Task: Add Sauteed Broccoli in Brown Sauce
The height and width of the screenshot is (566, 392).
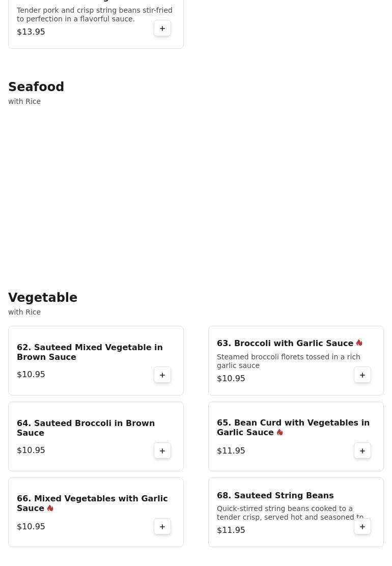Action: point(162,451)
